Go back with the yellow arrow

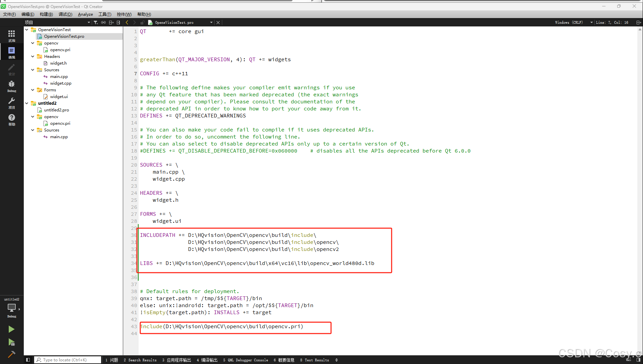[x=127, y=22]
